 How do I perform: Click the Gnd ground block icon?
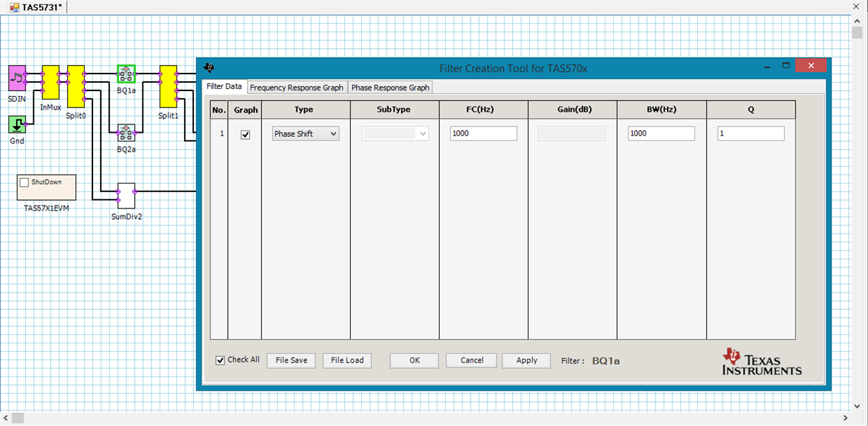pyautogui.click(x=16, y=125)
